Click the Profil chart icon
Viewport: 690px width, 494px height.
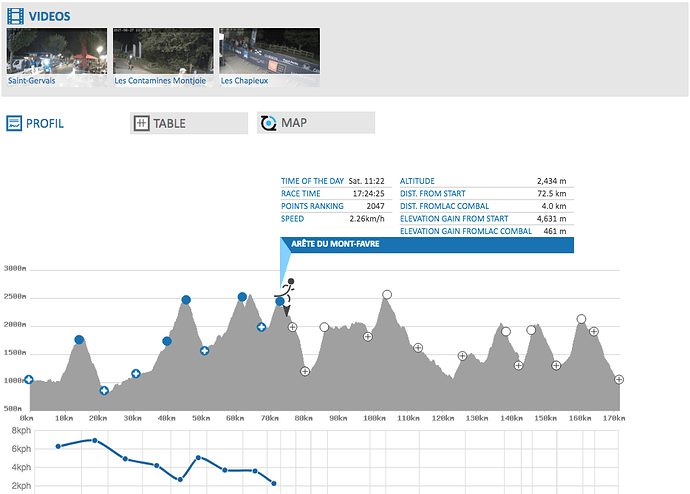(x=15, y=124)
